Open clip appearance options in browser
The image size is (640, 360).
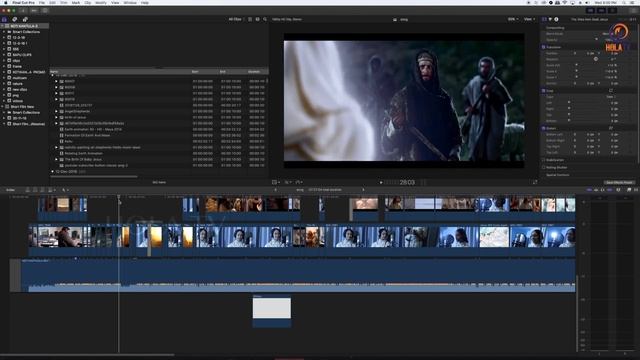(258, 19)
